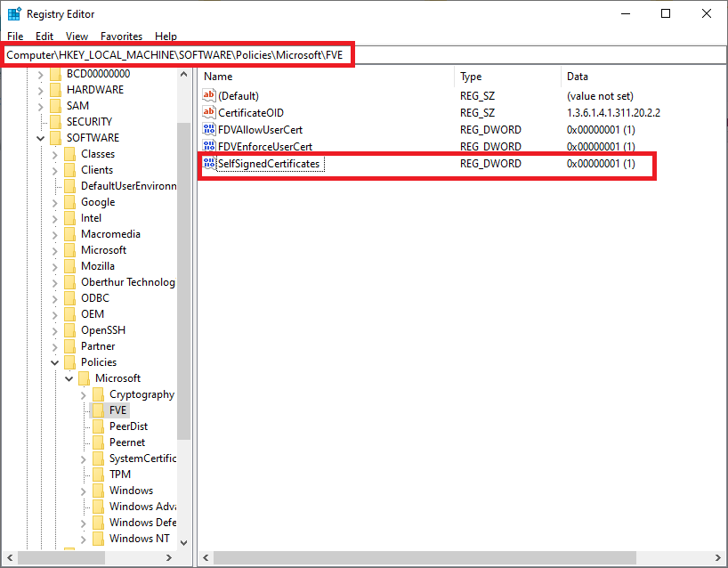728x568 pixels.
Task: Open the Favorites menu
Action: click(122, 37)
